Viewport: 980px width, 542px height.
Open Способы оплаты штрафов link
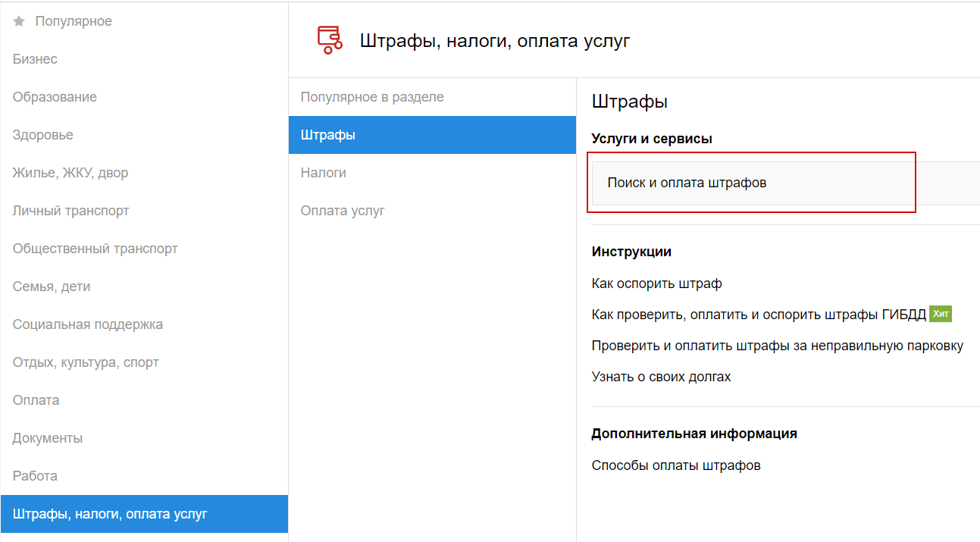coord(675,465)
